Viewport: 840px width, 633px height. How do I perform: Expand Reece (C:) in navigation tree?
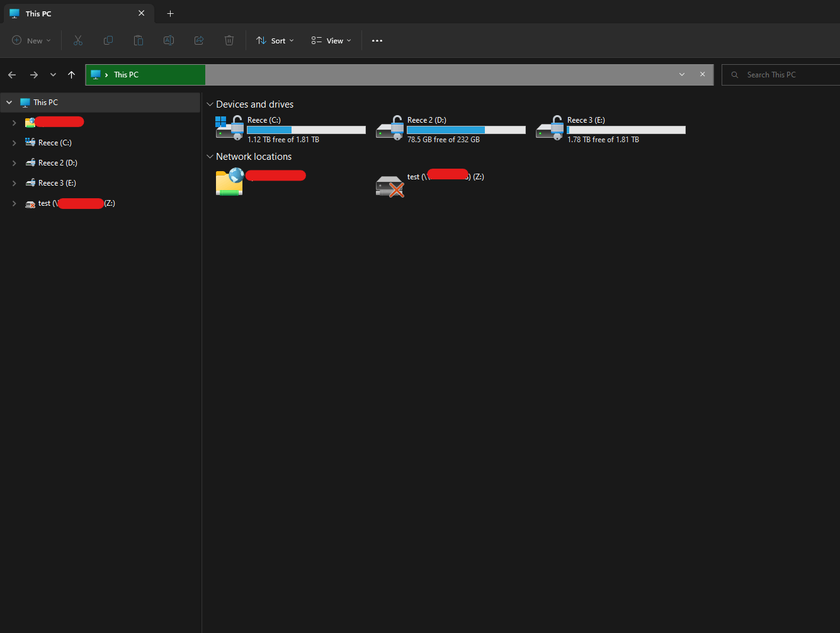(x=14, y=143)
